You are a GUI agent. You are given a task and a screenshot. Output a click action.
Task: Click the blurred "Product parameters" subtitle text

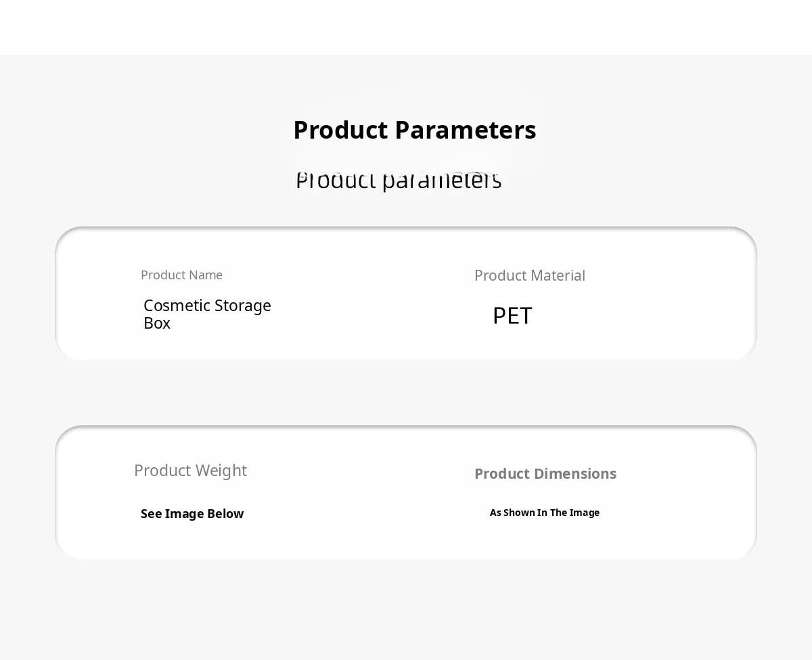(x=399, y=181)
